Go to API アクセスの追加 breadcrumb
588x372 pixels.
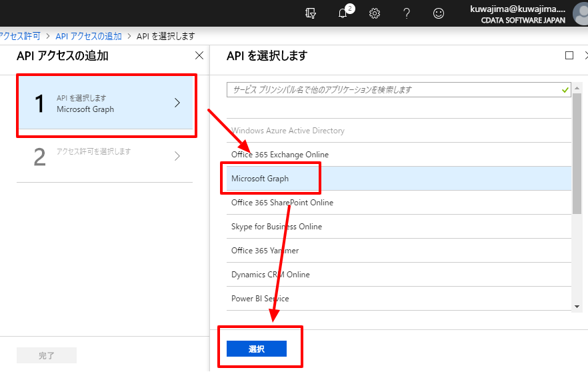click(x=89, y=37)
